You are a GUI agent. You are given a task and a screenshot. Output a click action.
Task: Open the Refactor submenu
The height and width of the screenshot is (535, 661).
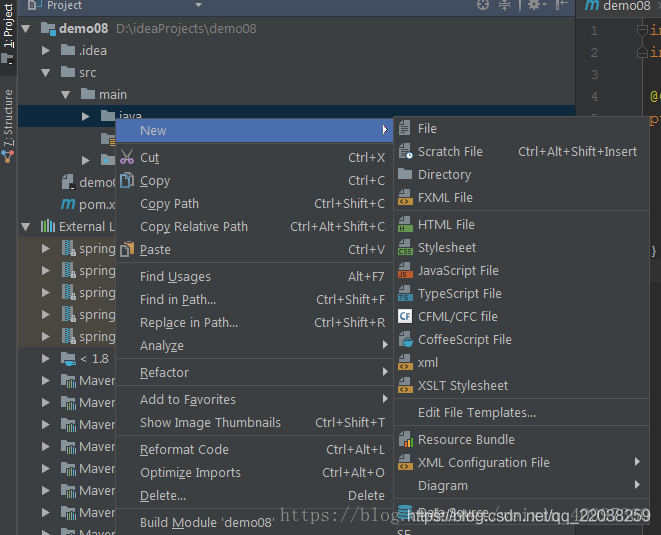(254, 372)
